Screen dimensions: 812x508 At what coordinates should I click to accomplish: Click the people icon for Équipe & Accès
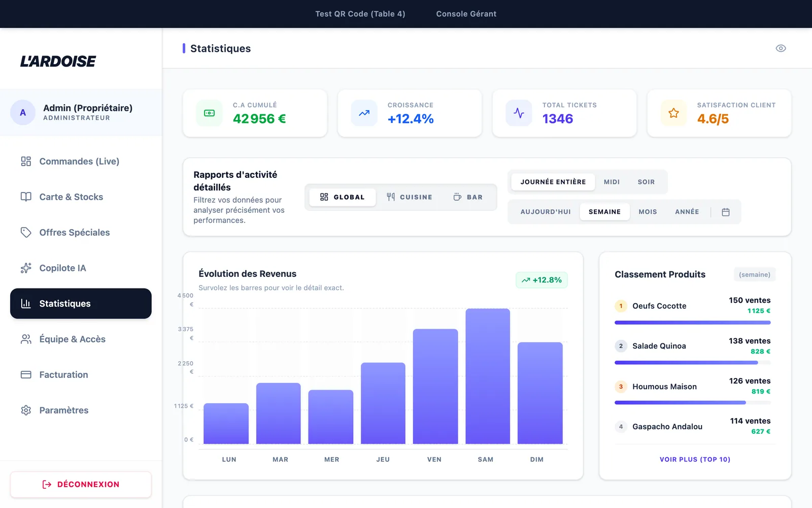tap(26, 339)
